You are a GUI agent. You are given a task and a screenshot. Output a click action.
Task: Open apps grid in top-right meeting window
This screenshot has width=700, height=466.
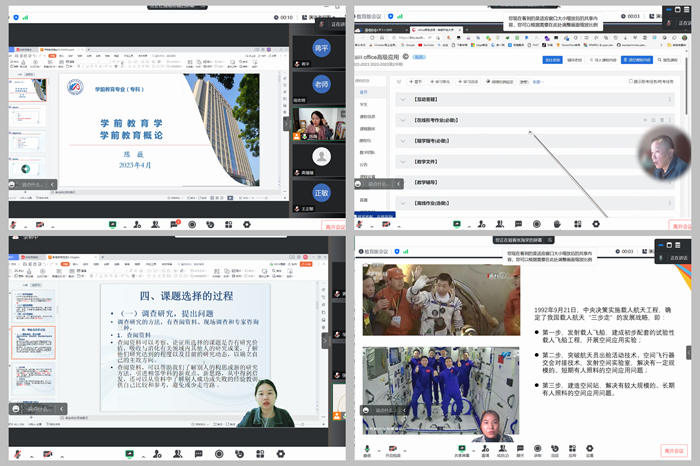pos(578,224)
